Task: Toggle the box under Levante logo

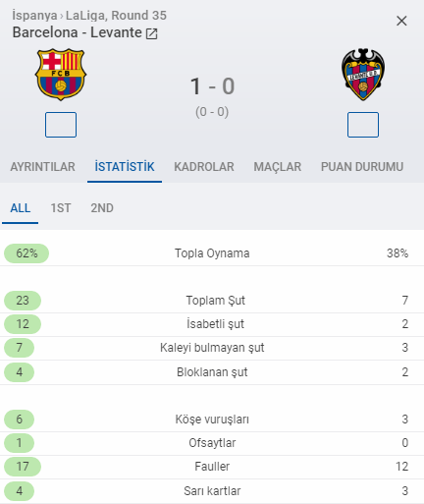Action: [x=363, y=125]
